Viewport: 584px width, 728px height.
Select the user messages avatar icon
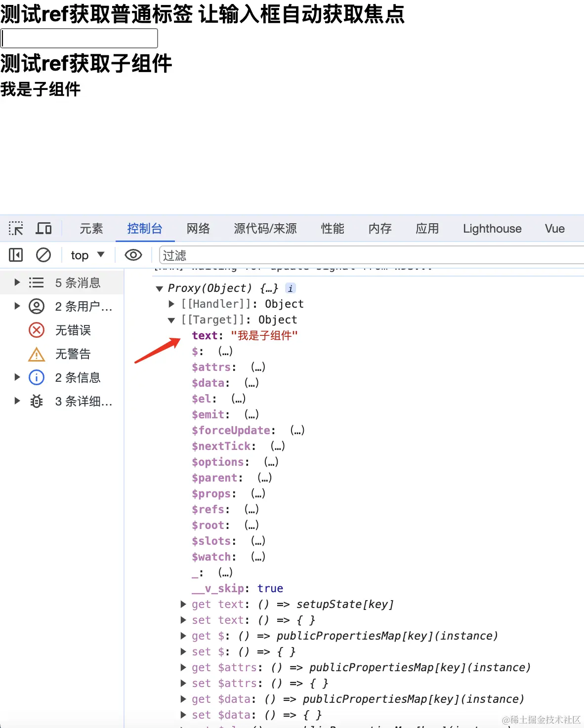click(x=37, y=306)
